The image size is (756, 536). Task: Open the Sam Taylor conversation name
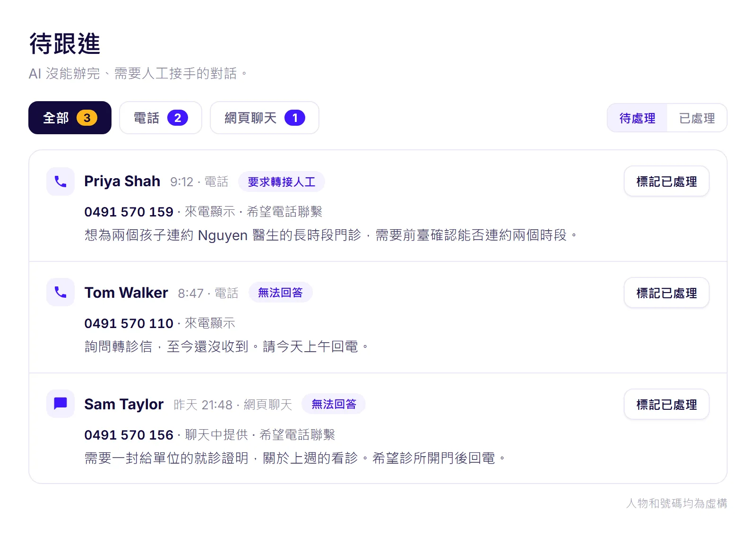point(124,404)
